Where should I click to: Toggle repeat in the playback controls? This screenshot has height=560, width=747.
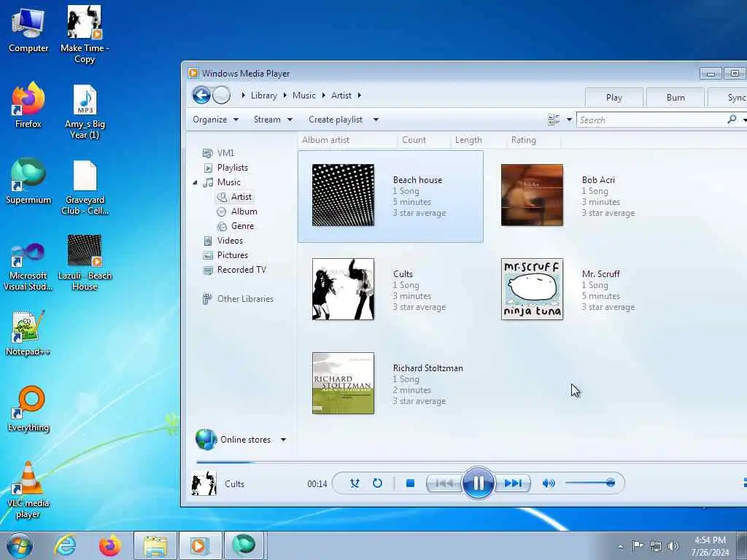[377, 483]
